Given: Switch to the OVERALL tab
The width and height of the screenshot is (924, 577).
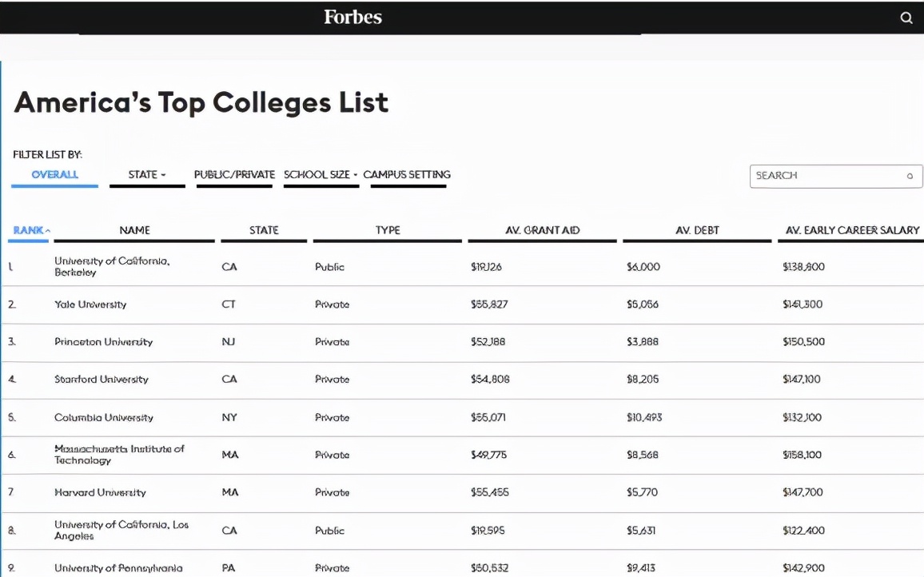Looking at the screenshot, I should pyautogui.click(x=54, y=174).
